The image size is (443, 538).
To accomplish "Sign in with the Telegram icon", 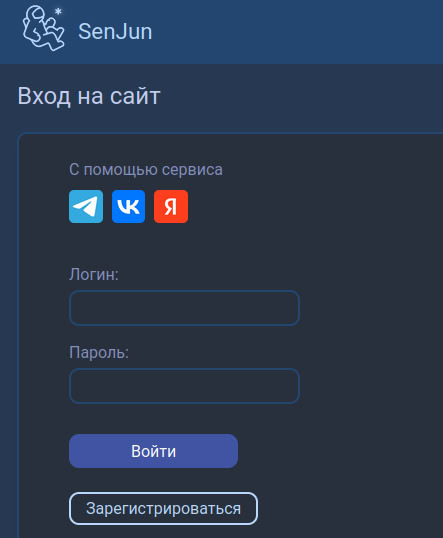I will (x=86, y=207).
